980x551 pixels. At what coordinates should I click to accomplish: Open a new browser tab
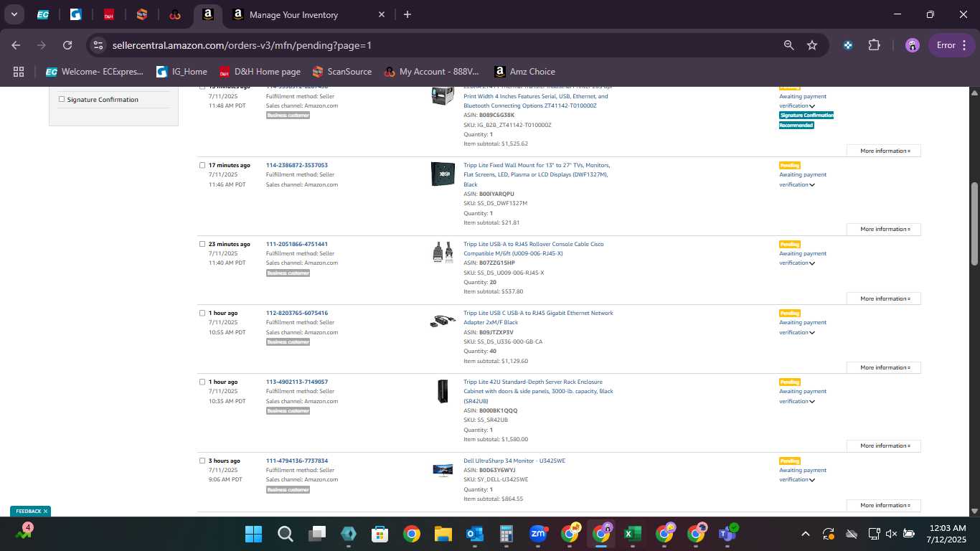pos(407,14)
